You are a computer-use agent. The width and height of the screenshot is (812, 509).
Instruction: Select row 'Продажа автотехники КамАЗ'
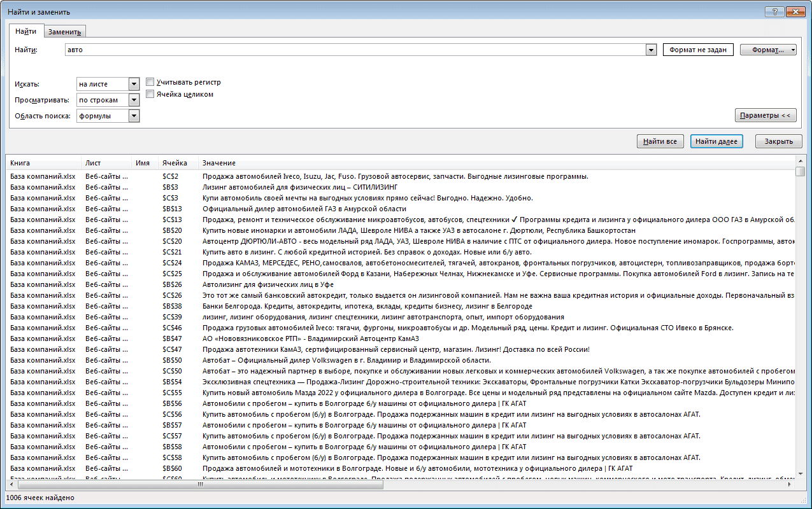[x=401, y=349]
